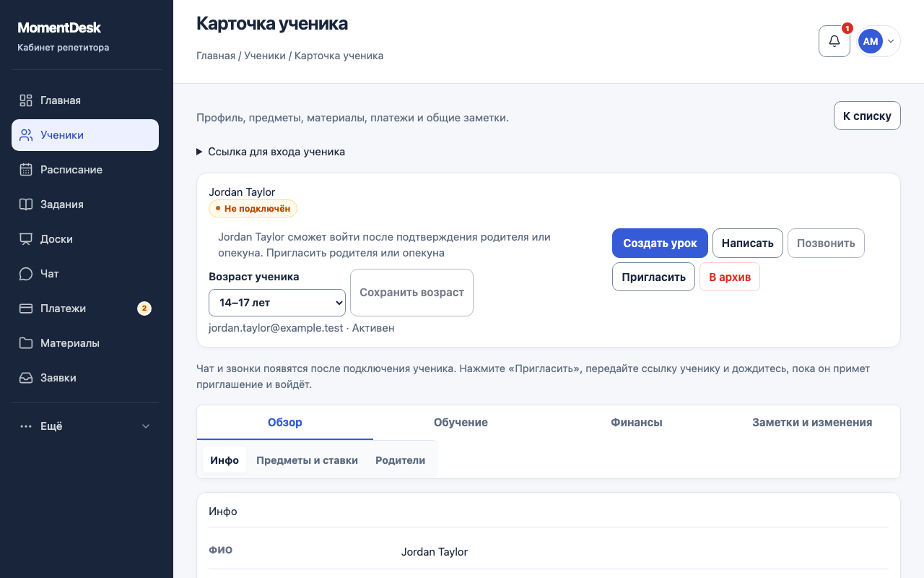The width and height of the screenshot is (924, 578).
Task: Click Карточка ученика in the breadcrumb
Action: point(339,56)
